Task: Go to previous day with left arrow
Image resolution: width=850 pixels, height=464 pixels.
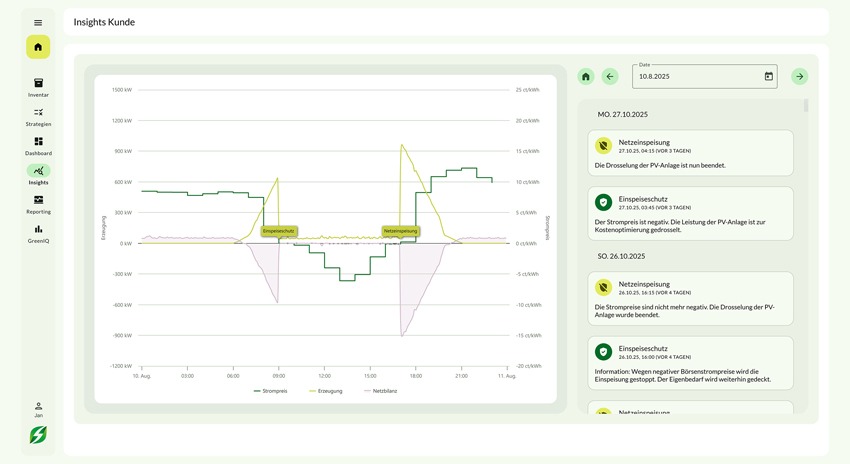Action: [x=610, y=76]
